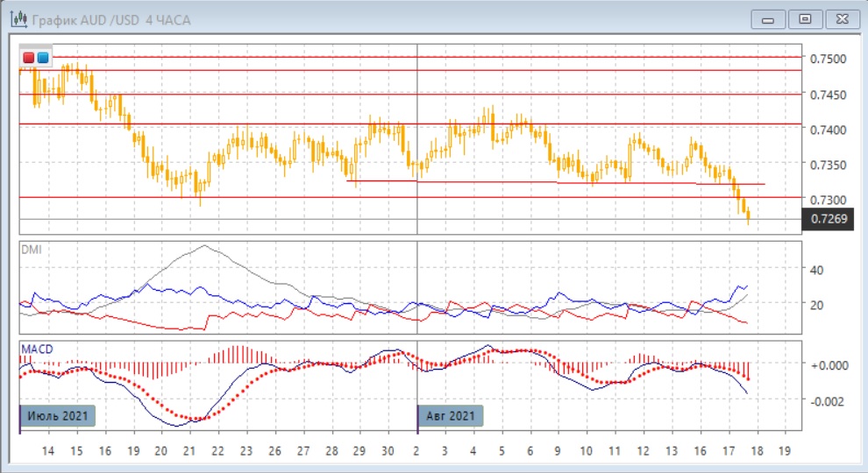
Task: Click the candlestick chart icon in title bar
Action: pyautogui.click(x=17, y=19)
